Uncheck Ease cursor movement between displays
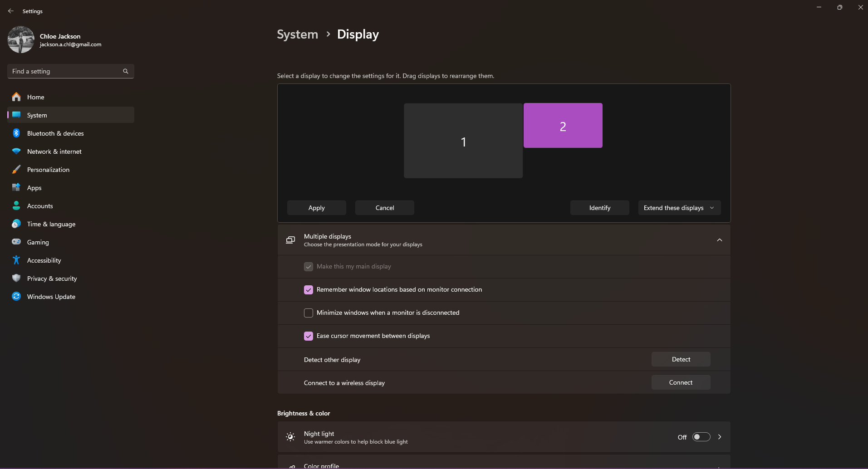This screenshot has width=868, height=469. point(309,336)
